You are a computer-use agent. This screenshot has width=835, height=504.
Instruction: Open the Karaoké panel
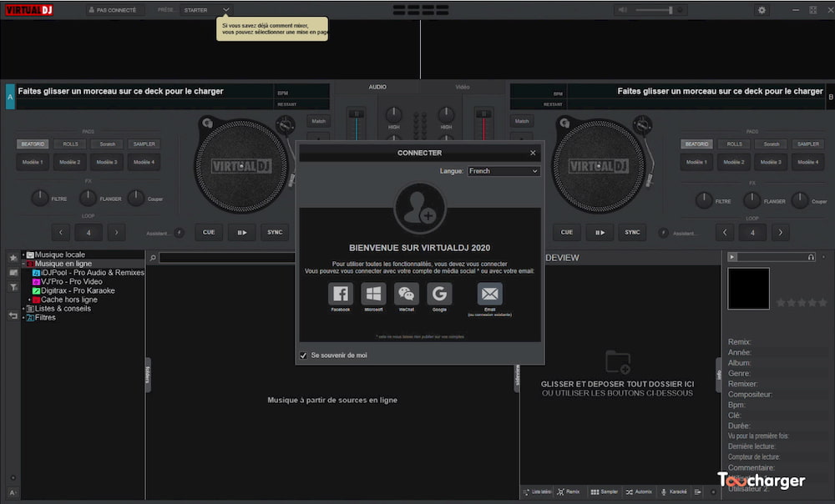click(673, 491)
